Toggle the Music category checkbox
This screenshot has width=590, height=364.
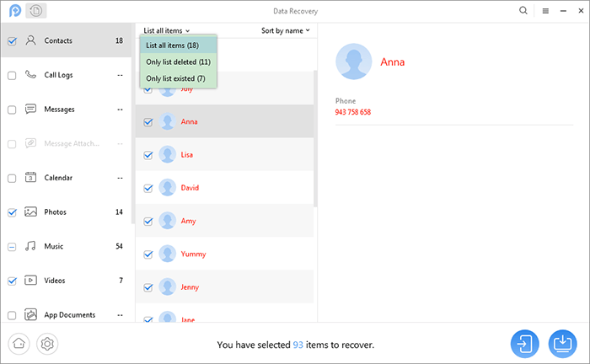(12, 247)
